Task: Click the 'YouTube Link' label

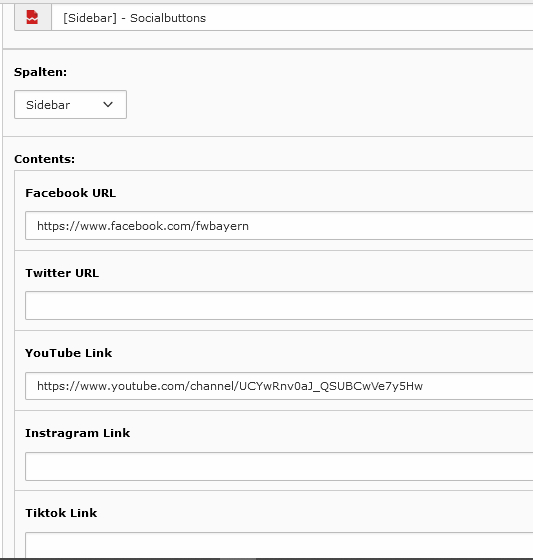Action: (x=69, y=353)
